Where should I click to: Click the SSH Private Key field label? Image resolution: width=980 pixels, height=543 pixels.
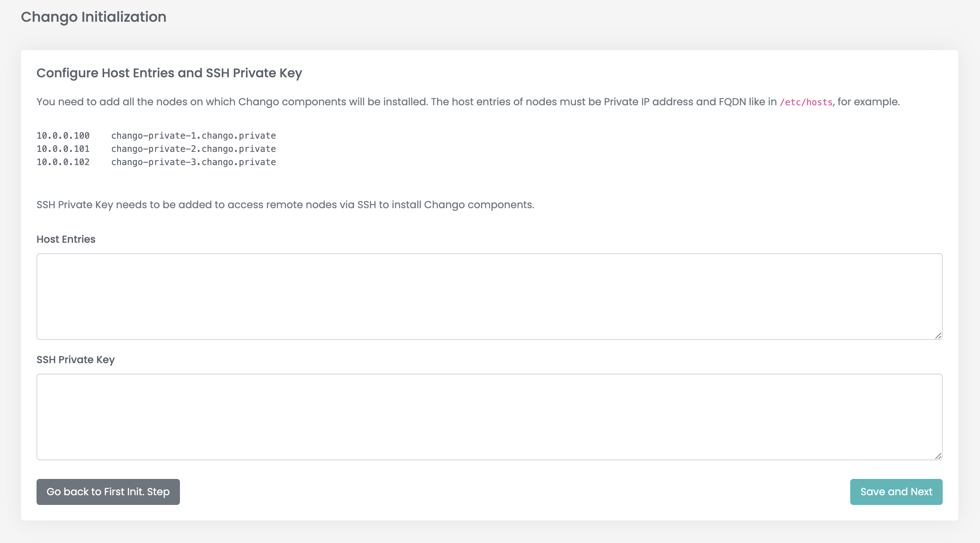pos(75,360)
